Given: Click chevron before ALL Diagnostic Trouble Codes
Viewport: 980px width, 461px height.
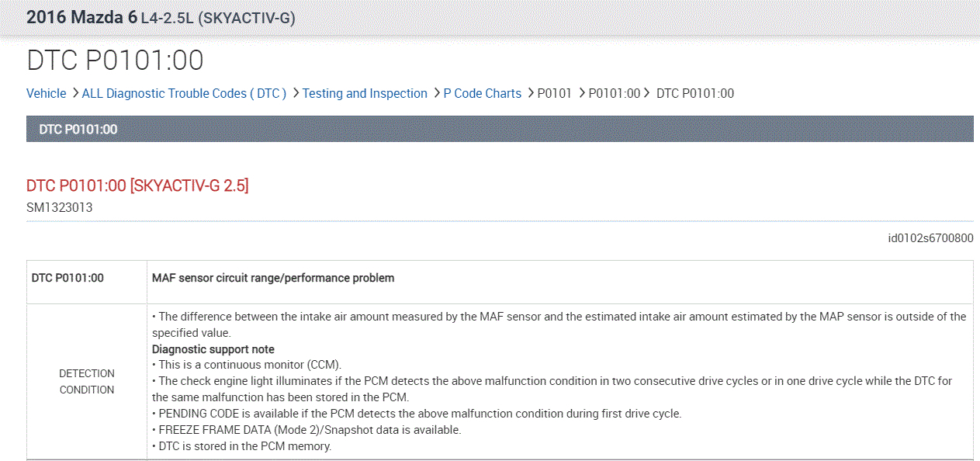Looking at the screenshot, I should (74, 93).
